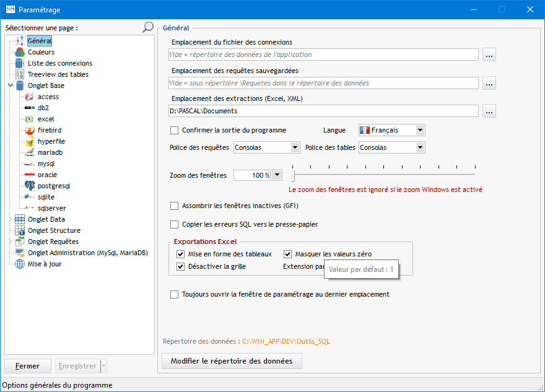Uncheck Masquer les valeurs zéro

pyautogui.click(x=288, y=254)
